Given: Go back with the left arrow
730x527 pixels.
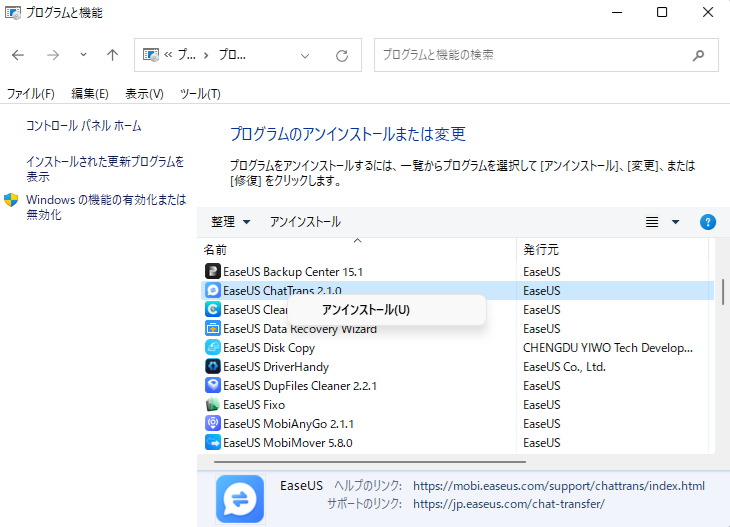Looking at the screenshot, I should [18, 55].
